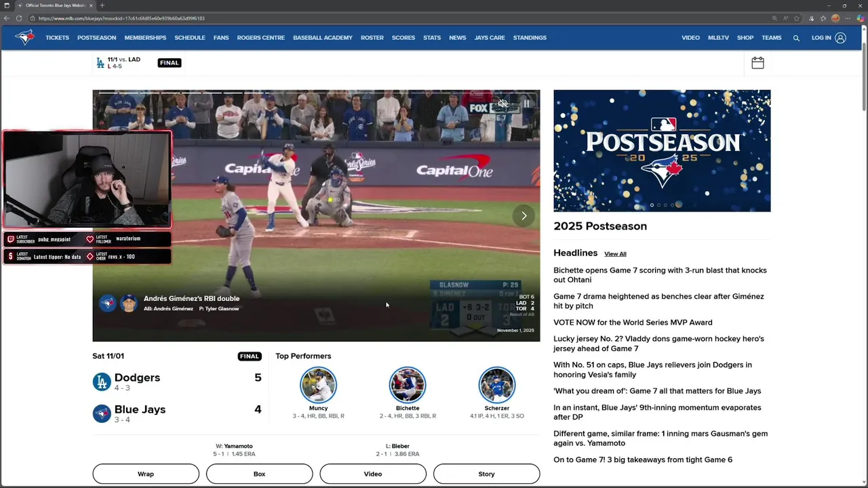The width and height of the screenshot is (868, 488).
Task: Select the second carousel dot on the Postseason banner
Action: coord(658,205)
